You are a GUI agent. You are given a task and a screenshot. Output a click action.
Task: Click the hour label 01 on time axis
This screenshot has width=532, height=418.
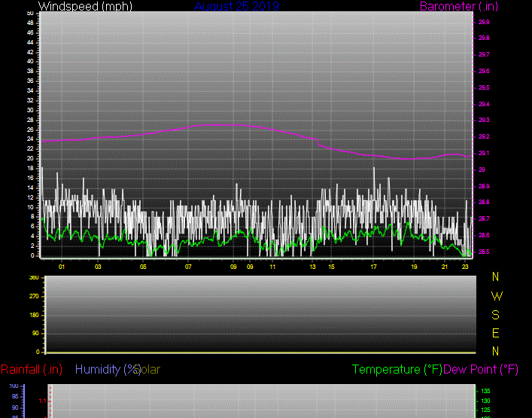[62, 267]
